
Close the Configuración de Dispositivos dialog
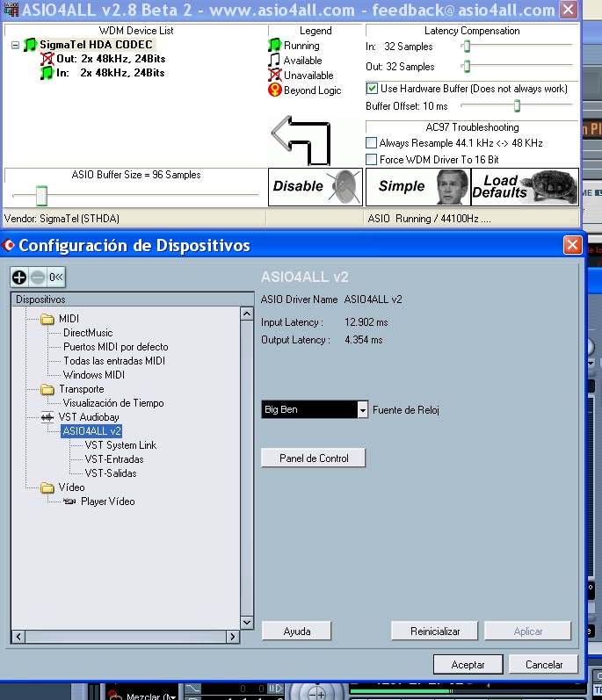[572, 245]
